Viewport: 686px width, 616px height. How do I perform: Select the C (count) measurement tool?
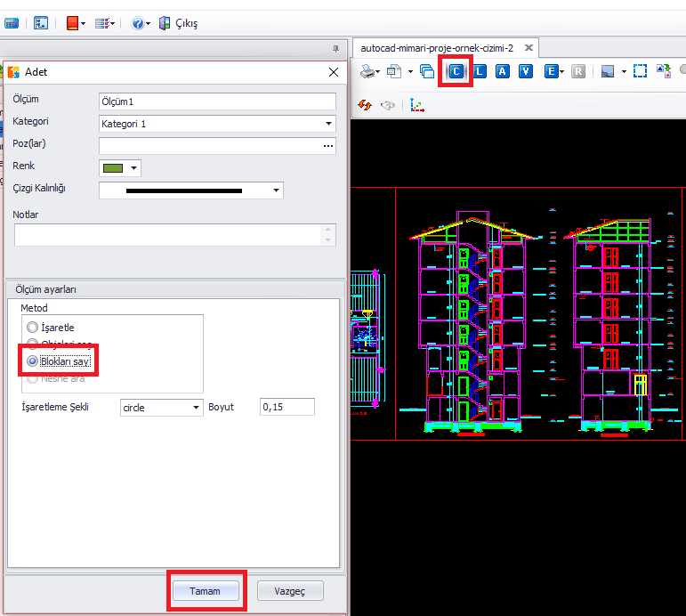pos(456,71)
